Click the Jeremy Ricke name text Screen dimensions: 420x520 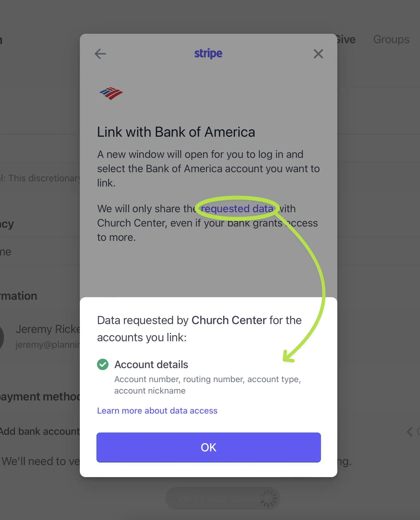[48, 329]
